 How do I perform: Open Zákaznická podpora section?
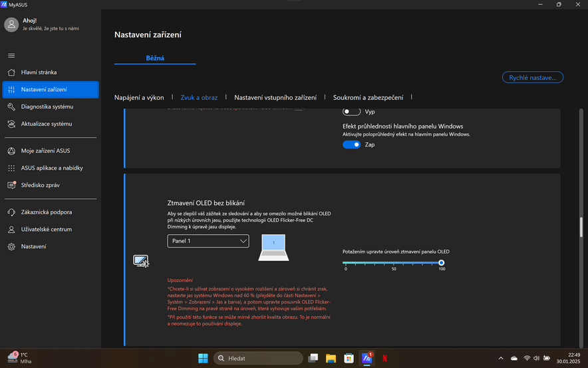46,212
